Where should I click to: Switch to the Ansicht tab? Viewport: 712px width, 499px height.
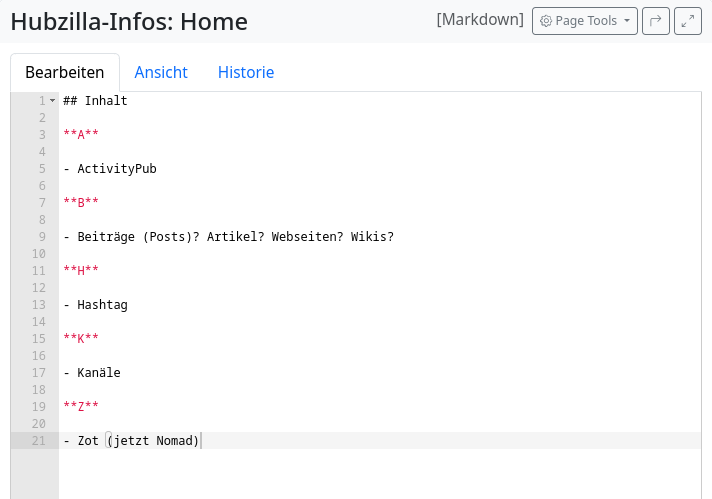161,72
